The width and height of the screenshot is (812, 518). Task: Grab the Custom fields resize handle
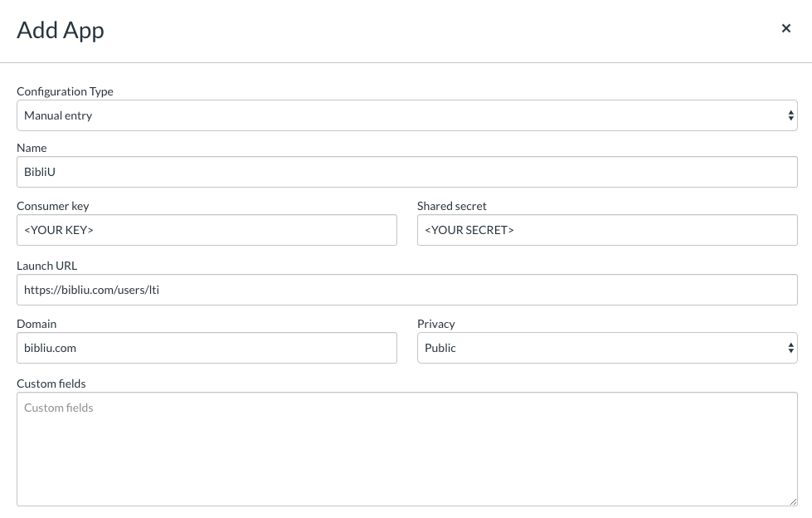point(793,501)
